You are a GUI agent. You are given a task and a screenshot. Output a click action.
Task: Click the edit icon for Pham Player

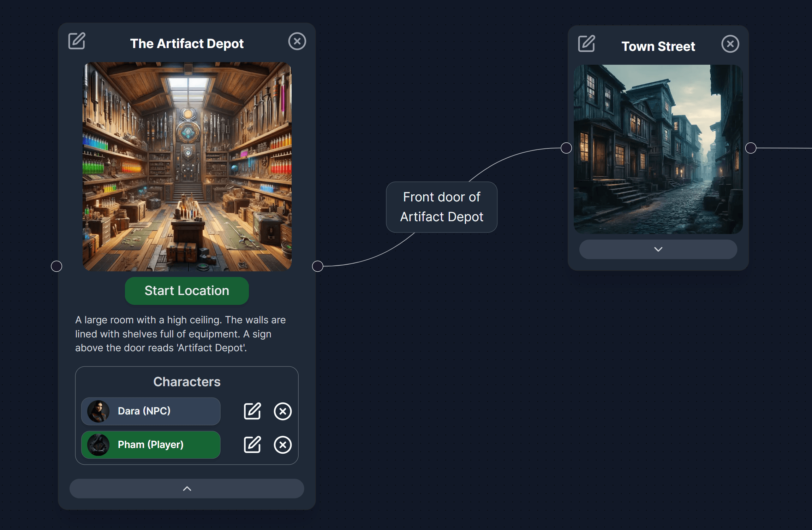tap(252, 445)
